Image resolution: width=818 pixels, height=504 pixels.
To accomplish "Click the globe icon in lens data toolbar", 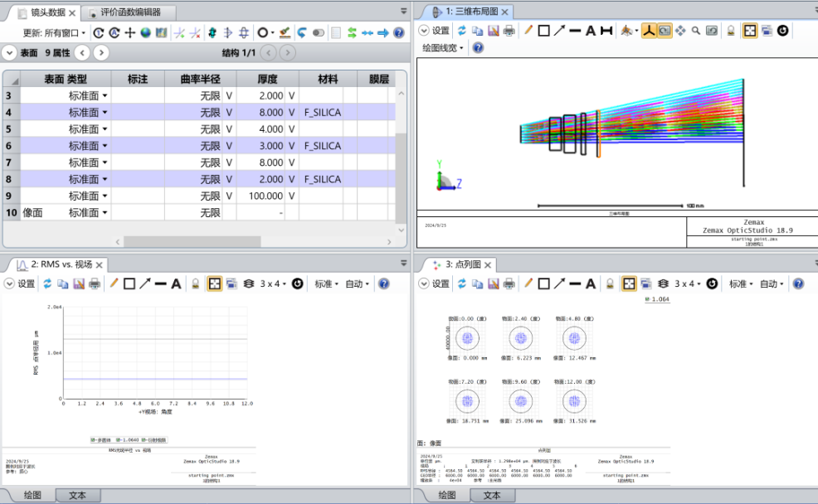I will 145,33.
